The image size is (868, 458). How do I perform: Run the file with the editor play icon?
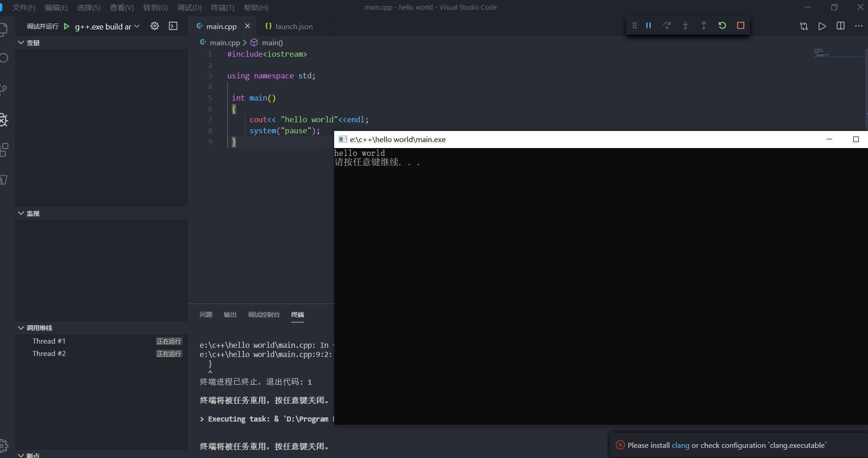coord(822,26)
